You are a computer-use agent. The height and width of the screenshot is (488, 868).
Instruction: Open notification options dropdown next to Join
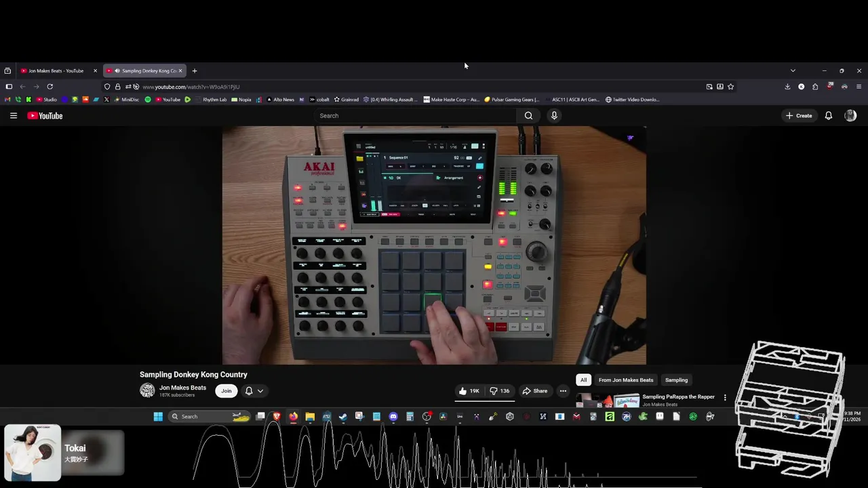254,391
